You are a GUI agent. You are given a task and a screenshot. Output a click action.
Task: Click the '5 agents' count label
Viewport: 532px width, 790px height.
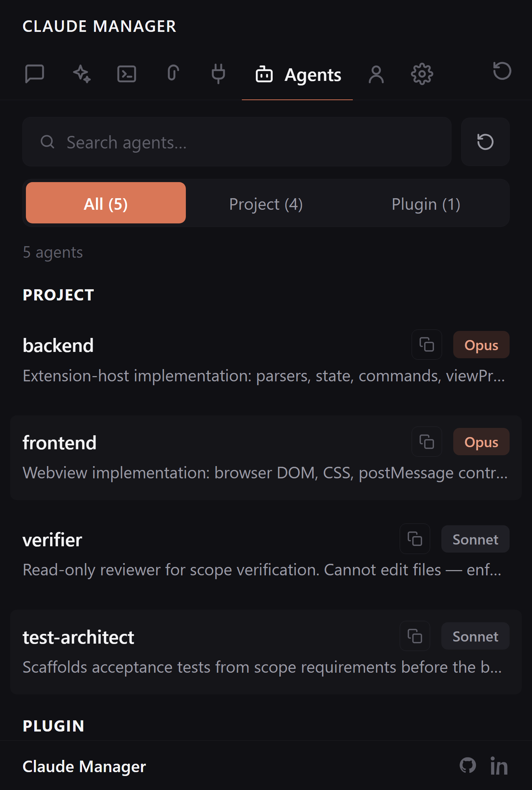coord(53,252)
